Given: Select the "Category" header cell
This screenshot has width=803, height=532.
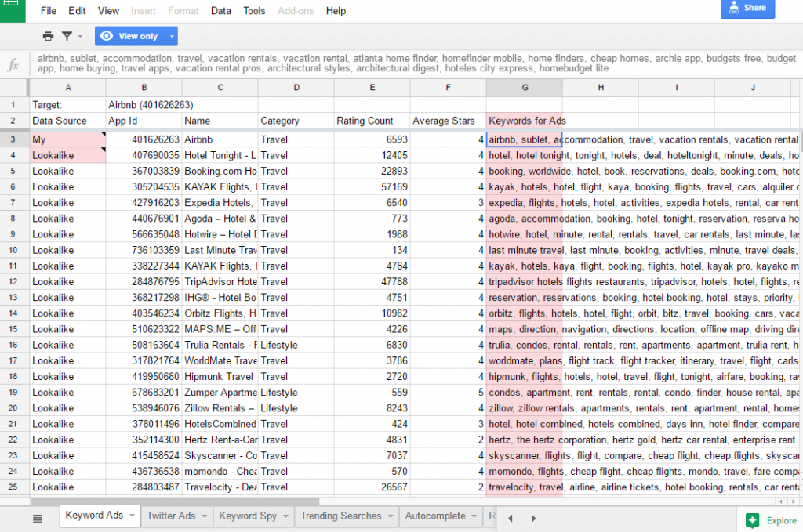Looking at the screenshot, I should click(x=296, y=121).
